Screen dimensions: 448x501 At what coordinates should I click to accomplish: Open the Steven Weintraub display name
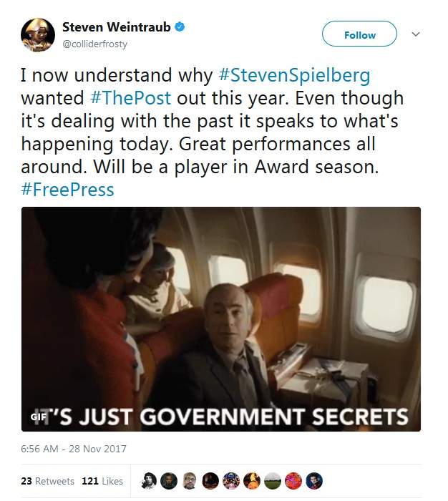[117, 27]
